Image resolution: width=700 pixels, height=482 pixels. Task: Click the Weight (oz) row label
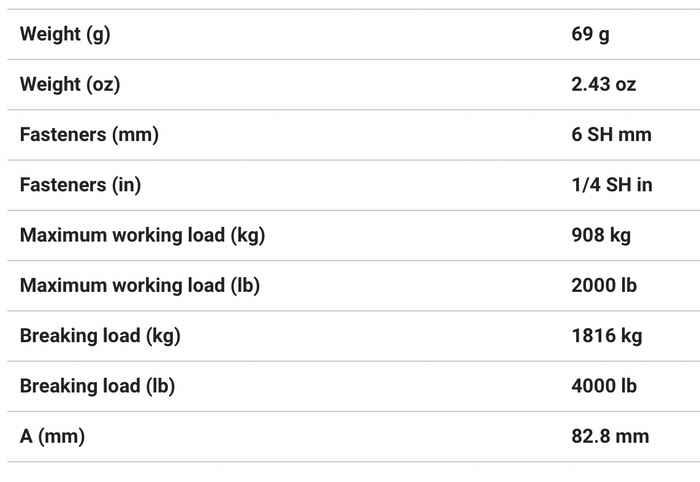coord(70,84)
